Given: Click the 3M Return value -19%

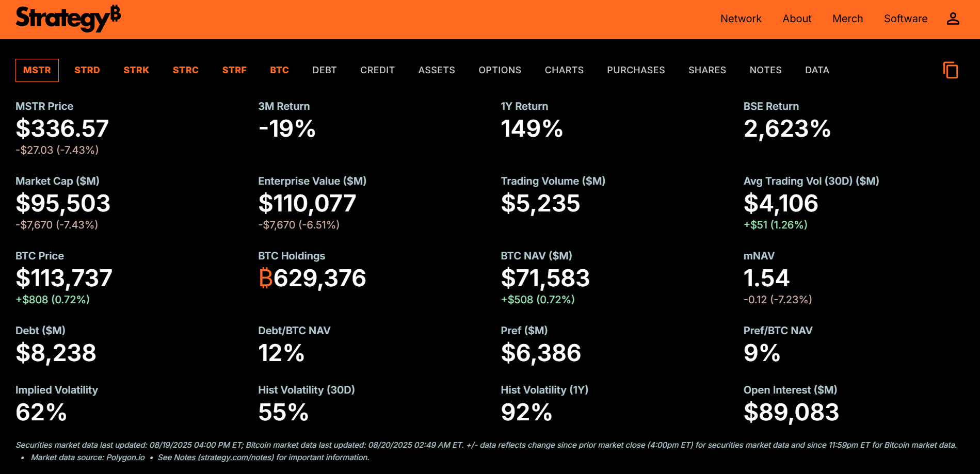Looking at the screenshot, I should (287, 128).
